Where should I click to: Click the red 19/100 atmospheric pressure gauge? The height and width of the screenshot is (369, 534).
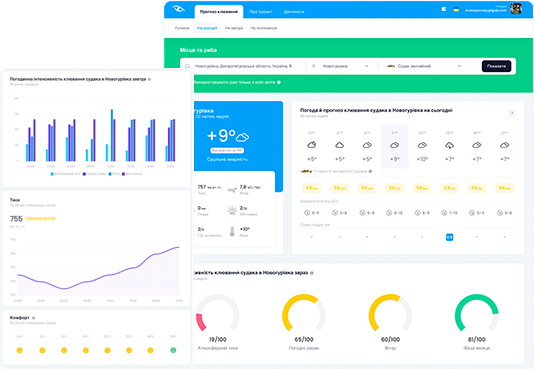pyautogui.click(x=218, y=313)
